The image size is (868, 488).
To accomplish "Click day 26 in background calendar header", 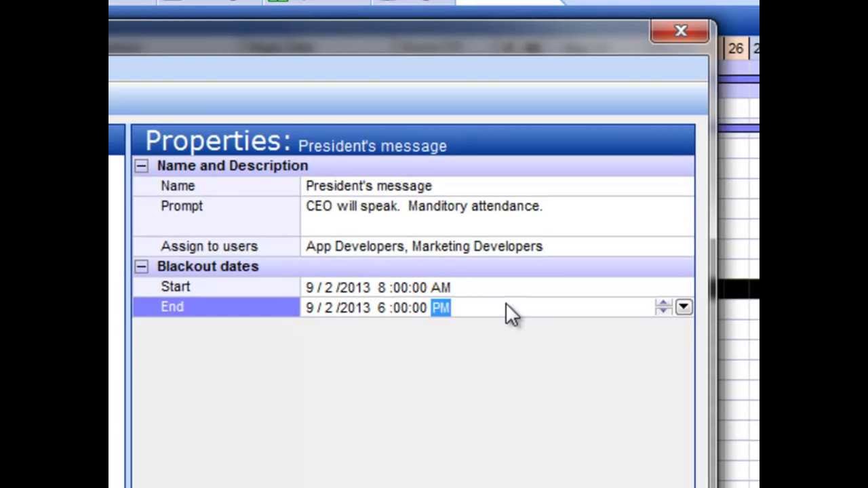I will tap(735, 49).
